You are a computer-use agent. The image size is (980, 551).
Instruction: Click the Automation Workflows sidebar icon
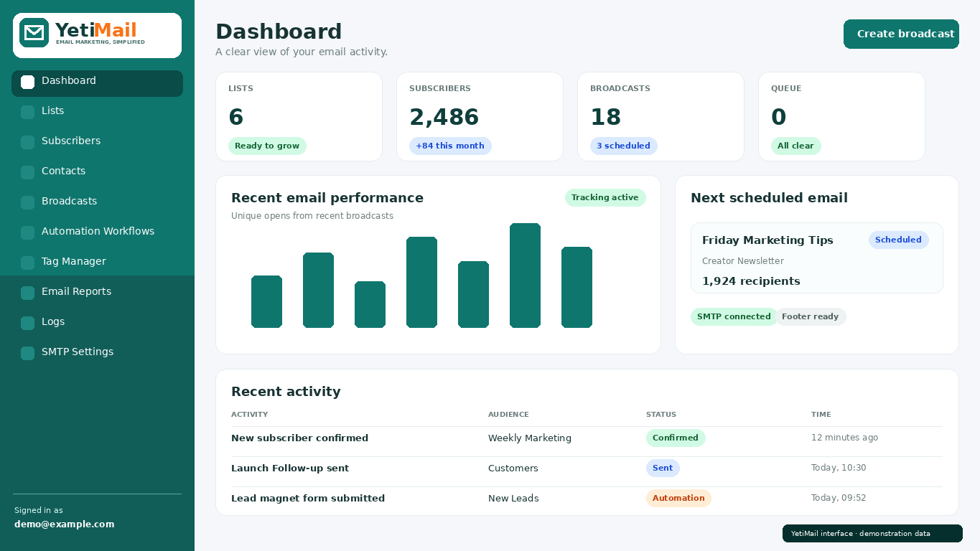coord(27,233)
